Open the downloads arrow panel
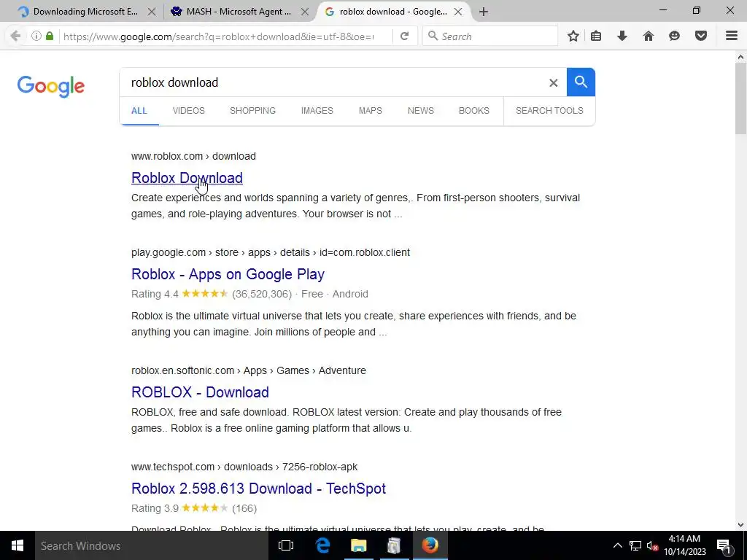The image size is (747, 560). [x=622, y=36]
